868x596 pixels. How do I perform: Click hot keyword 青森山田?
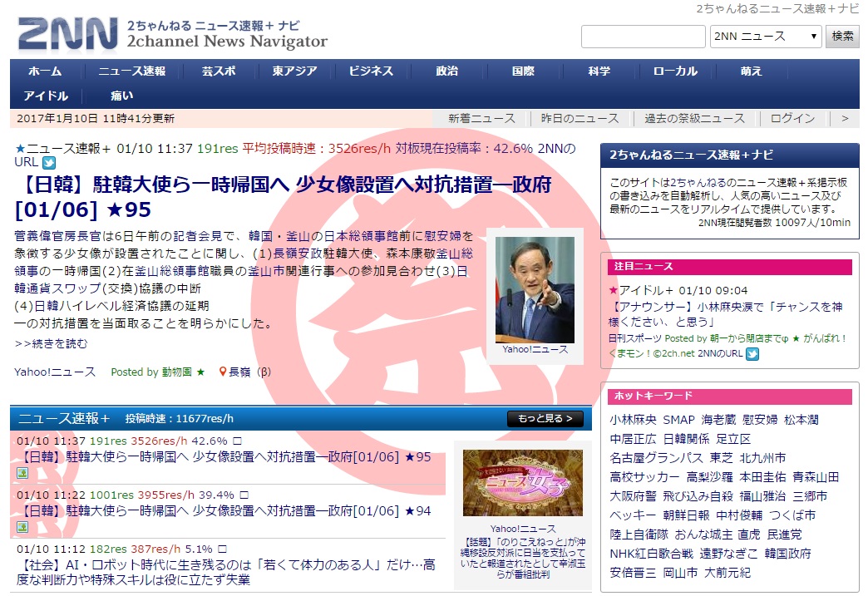coord(816,477)
